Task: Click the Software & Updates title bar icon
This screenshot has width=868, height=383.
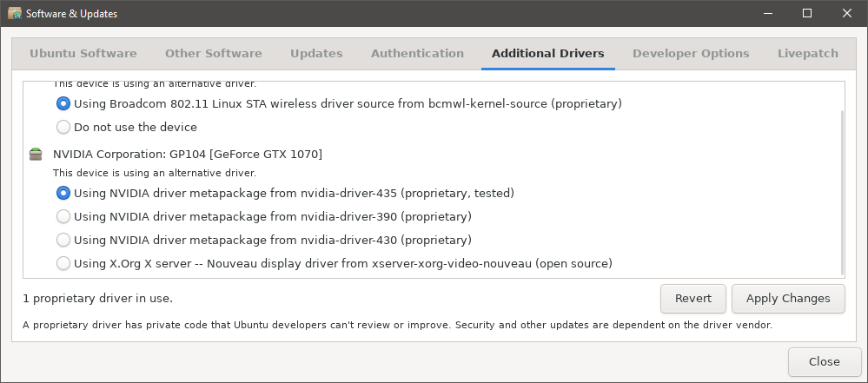Action: pyautogui.click(x=15, y=13)
